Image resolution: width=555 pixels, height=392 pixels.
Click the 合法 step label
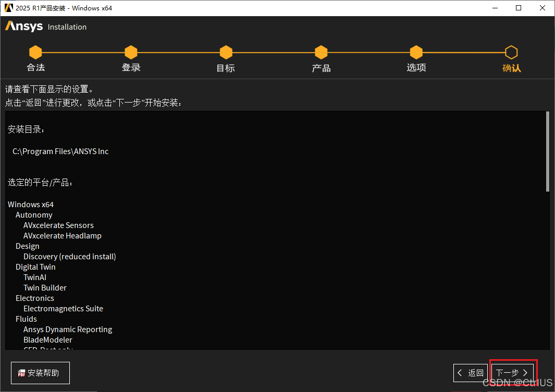(x=36, y=68)
